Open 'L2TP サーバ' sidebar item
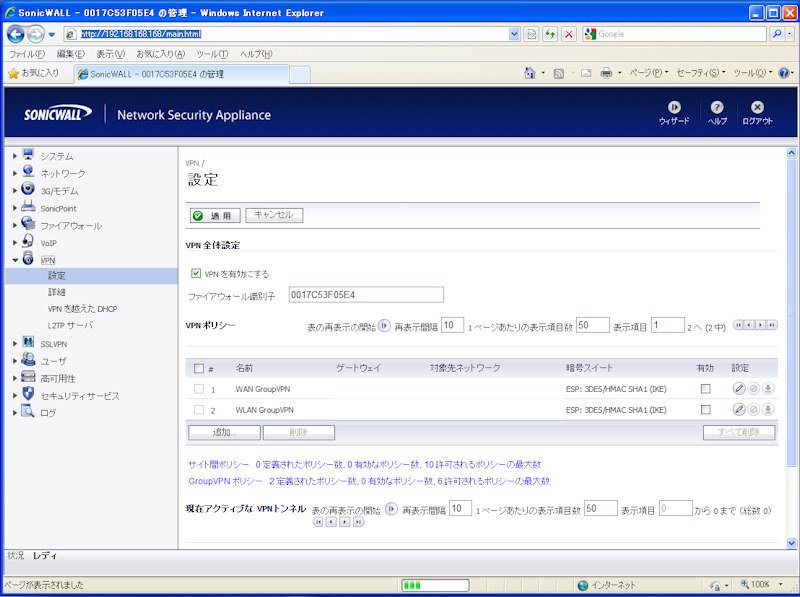800x597 pixels. click(x=70, y=325)
